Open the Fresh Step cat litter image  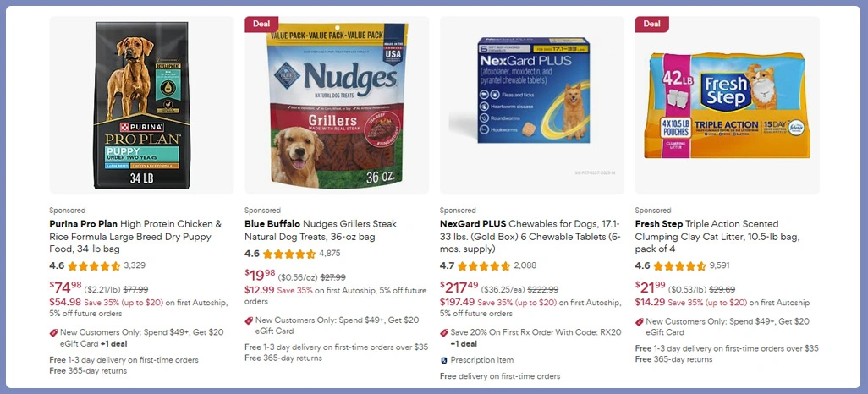coord(727,105)
